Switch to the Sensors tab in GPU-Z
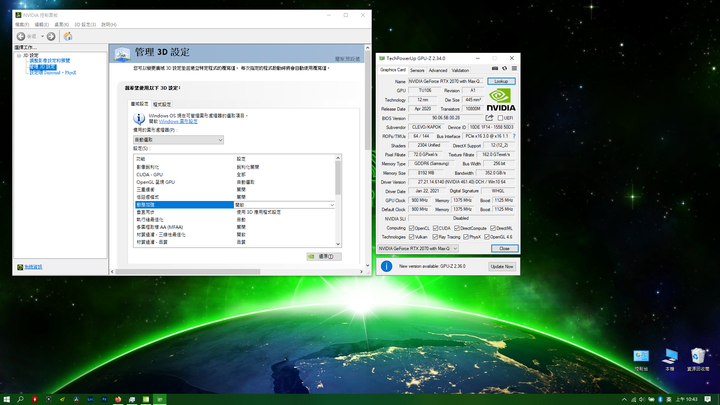This screenshot has width=720, height=405. (x=417, y=70)
